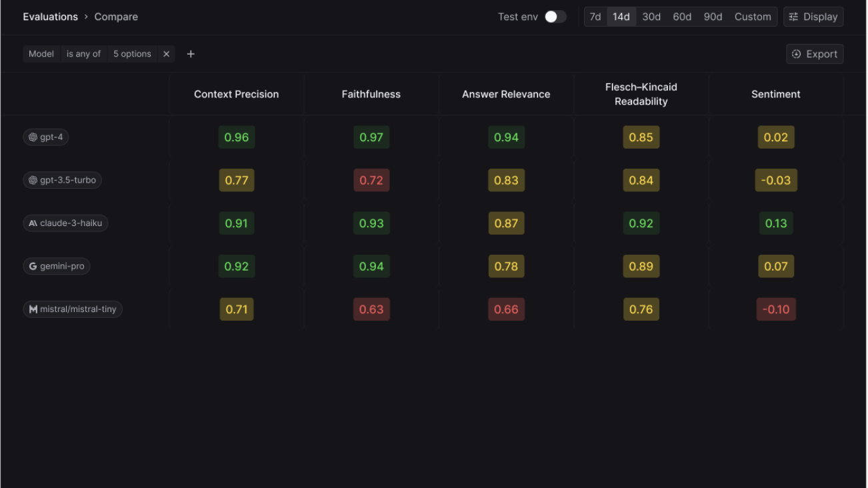868x488 pixels.
Task: Select the 90d time range
Action: (713, 17)
